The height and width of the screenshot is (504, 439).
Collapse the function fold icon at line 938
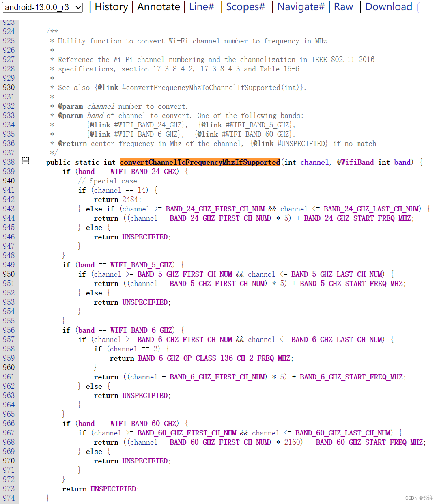coord(25,161)
